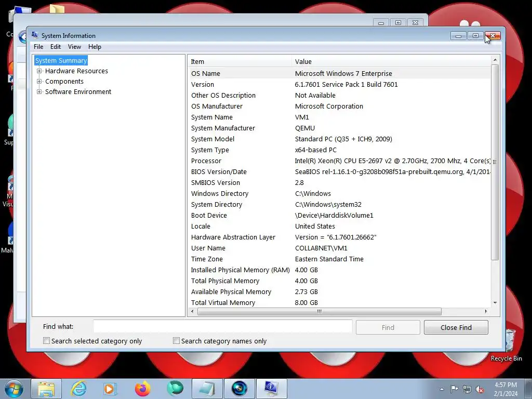Click the horizontal scrollbar right arrow

click(x=486, y=312)
